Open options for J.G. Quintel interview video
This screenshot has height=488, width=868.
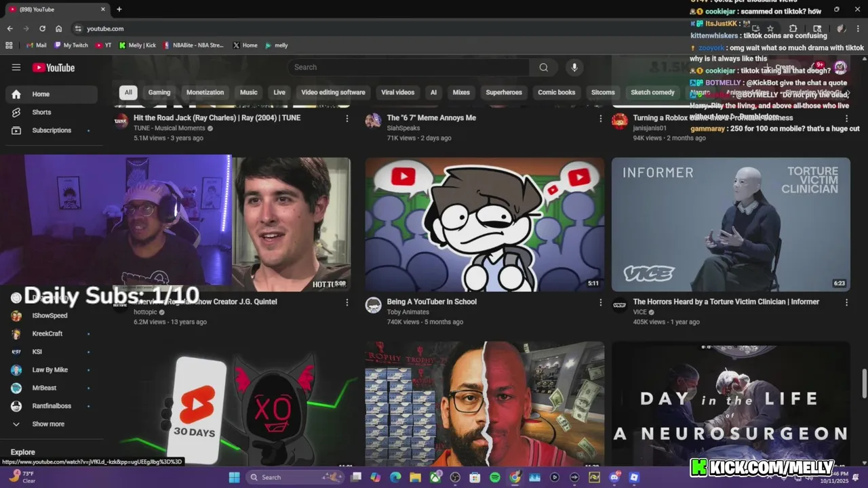click(347, 302)
